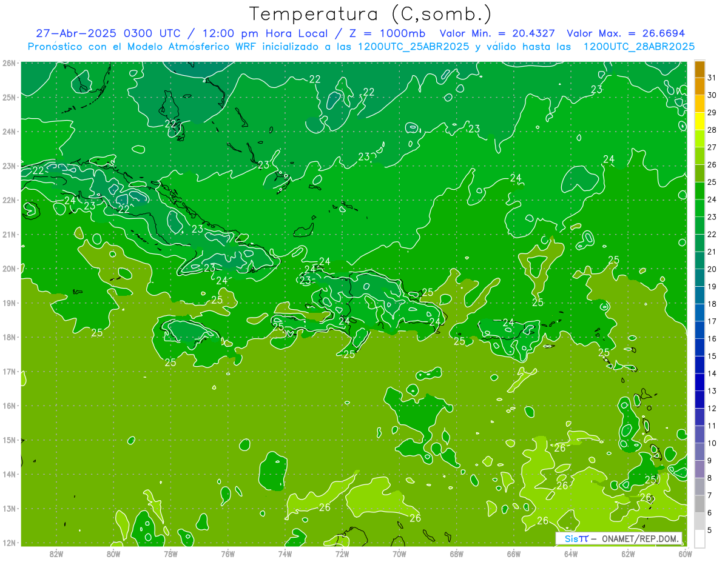Click the color scale value "10"
Viewport: 728px width, 562px height.
712,443
